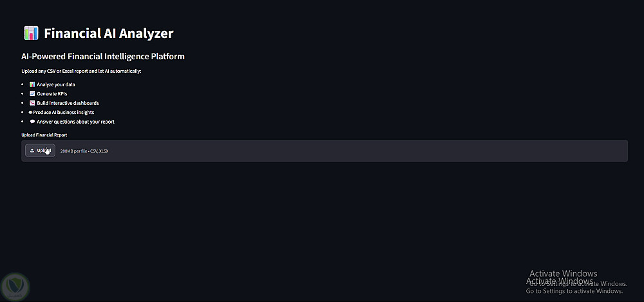Click the 200MB per file CSV, XLSX hint text
Screen dimensions: 644x302
(84, 151)
